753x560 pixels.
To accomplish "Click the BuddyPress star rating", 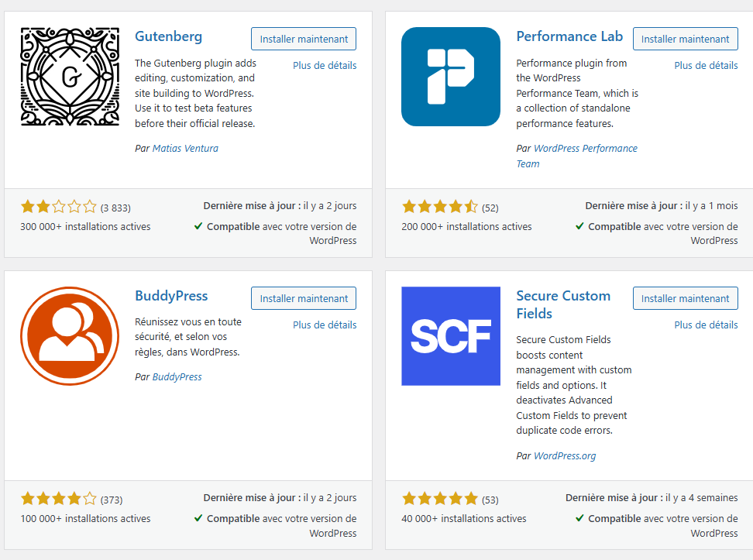I will (59, 499).
